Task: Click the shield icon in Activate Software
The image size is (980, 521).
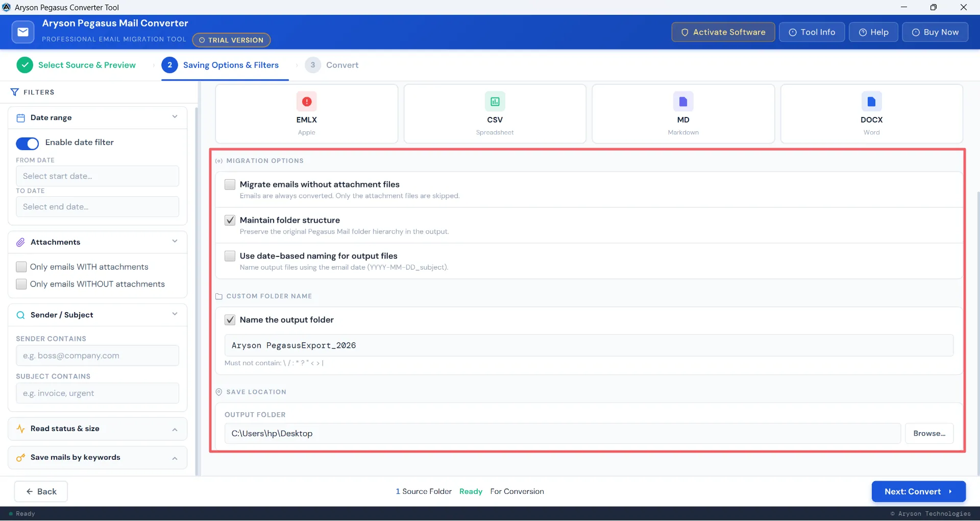Action: (685, 32)
